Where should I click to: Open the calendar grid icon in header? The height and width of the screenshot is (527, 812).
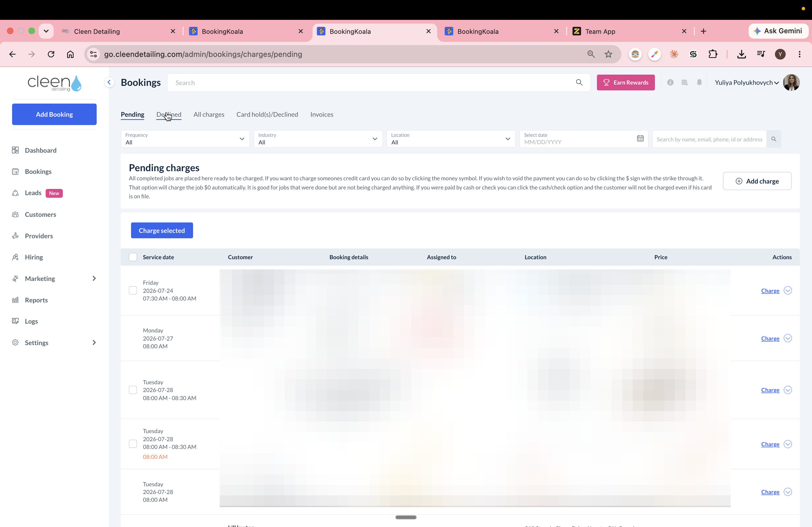pos(684,82)
